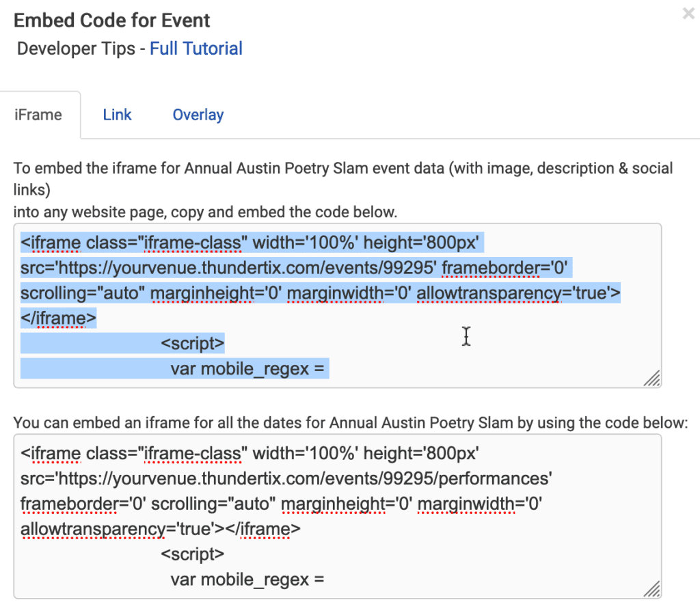Click the resize handle of the performances code box
The image size is (700, 613).
click(x=652, y=589)
